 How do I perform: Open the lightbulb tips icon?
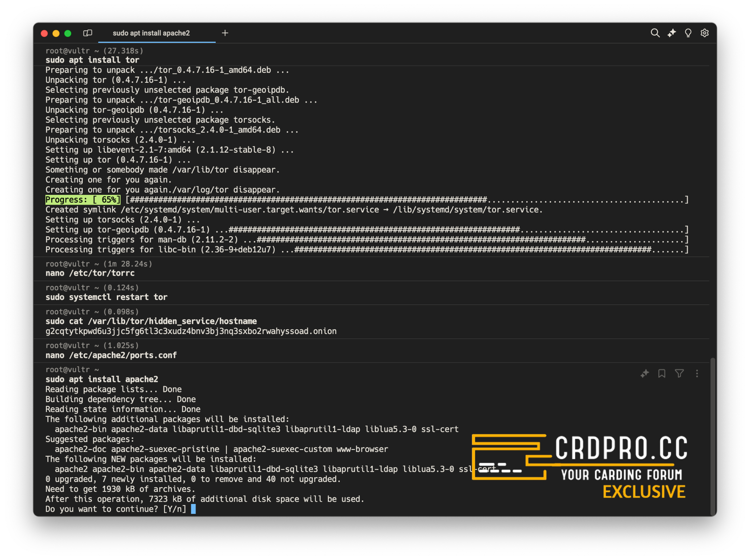[x=688, y=33]
